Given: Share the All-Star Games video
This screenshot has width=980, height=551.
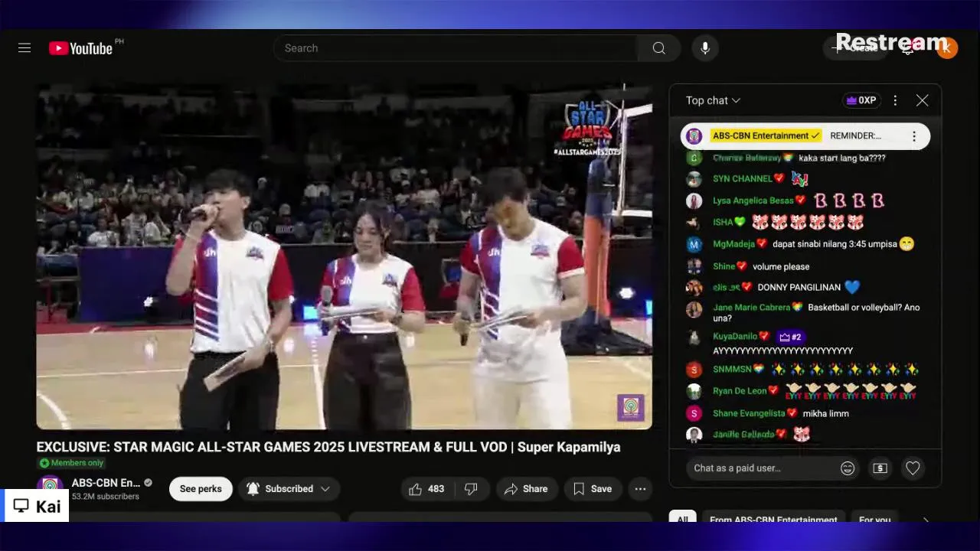Looking at the screenshot, I should (x=527, y=489).
